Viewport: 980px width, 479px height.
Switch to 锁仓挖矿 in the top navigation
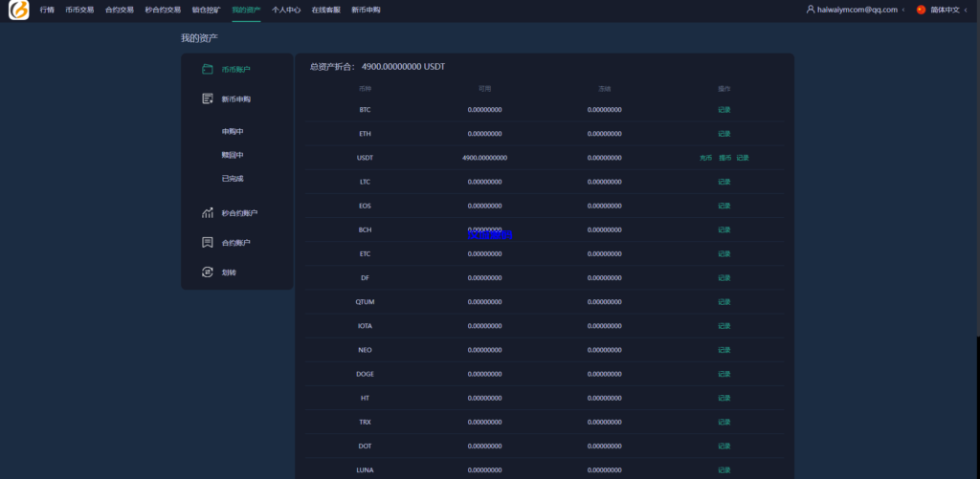(x=206, y=10)
